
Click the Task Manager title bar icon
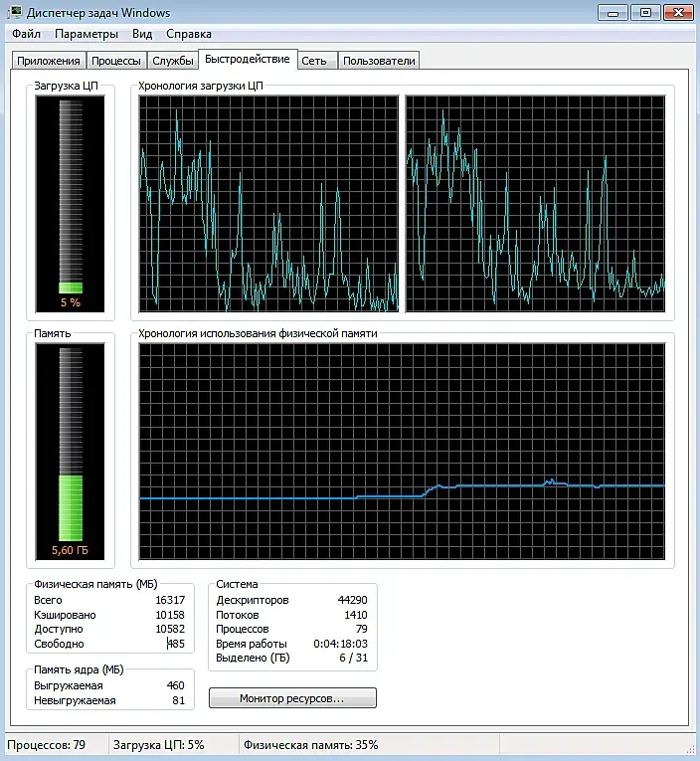click(x=15, y=12)
